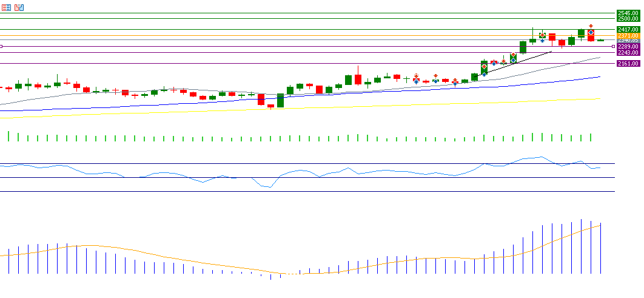Select the purple 2289.00 price label

point(628,46)
